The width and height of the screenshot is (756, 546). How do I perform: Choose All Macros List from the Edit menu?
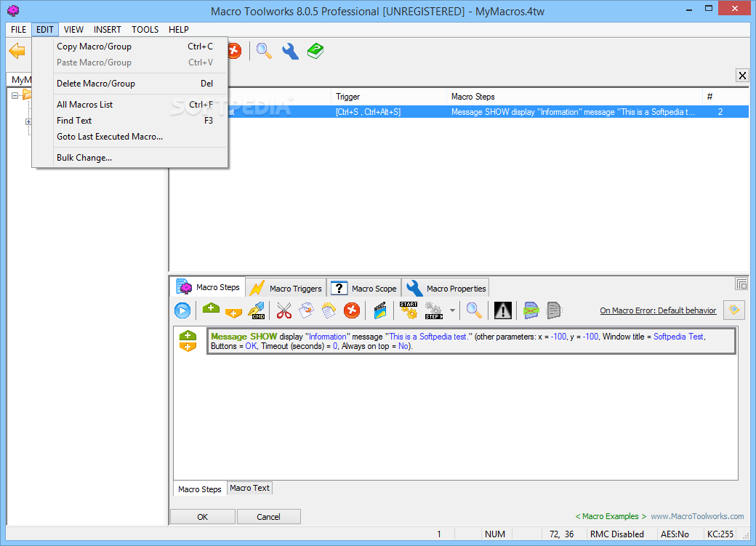[x=130, y=104]
